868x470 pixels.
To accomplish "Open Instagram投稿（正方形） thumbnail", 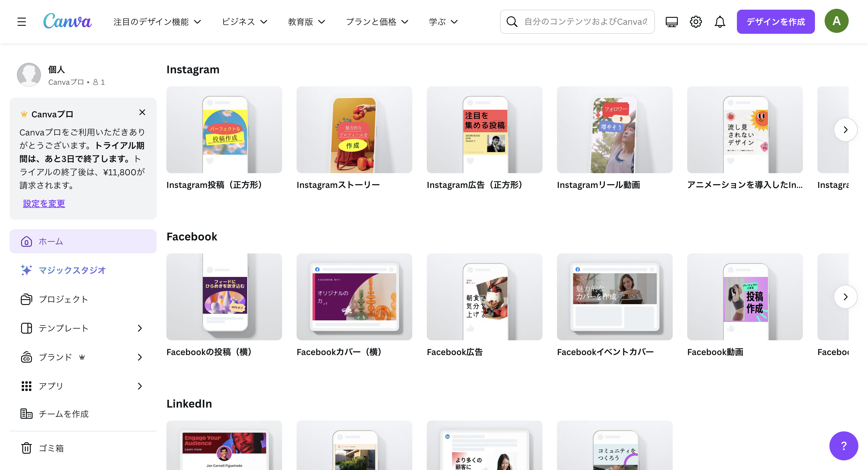I will pos(224,130).
